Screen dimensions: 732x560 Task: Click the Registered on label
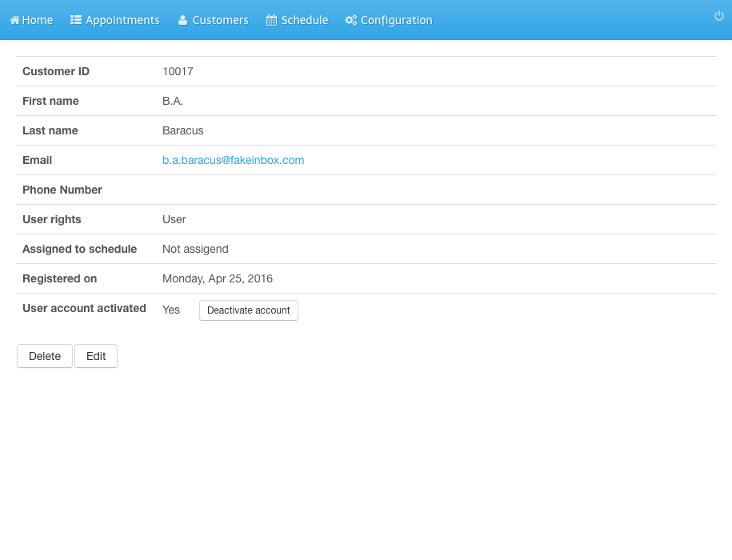tap(60, 278)
